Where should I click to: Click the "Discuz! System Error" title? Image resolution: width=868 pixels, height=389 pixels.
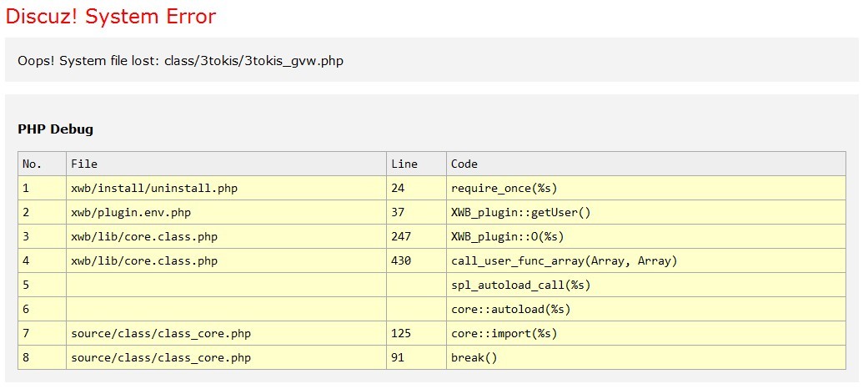pyautogui.click(x=111, y=16)
